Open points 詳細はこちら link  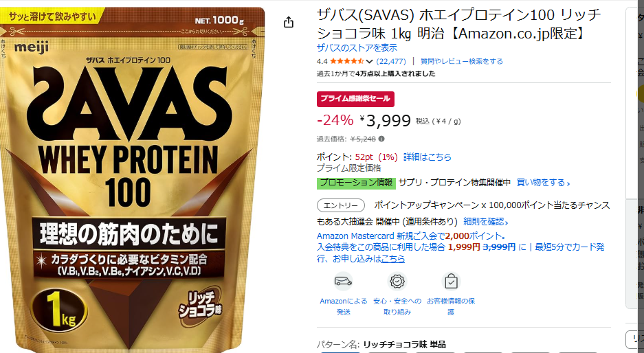[427, 157]
